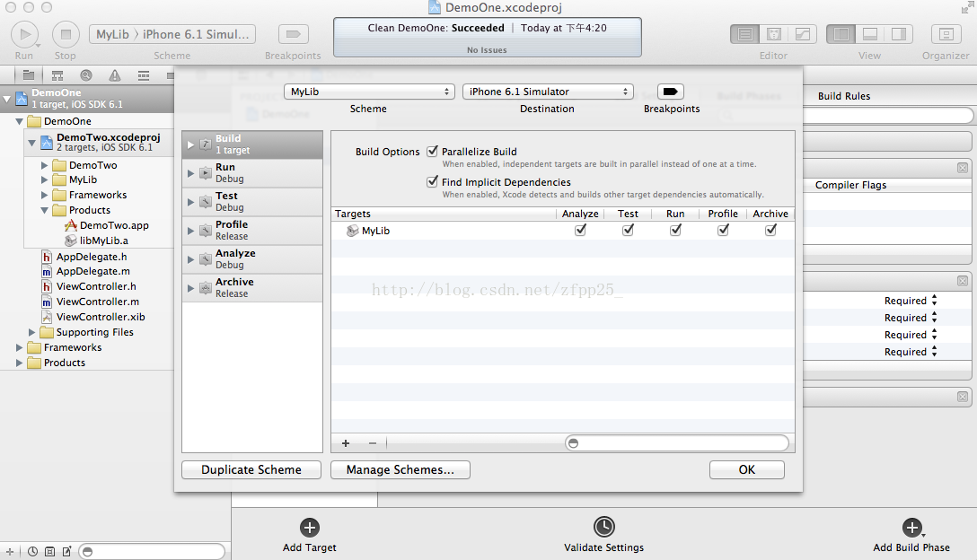Toggle the Debug area view icon

pyautogui.click(x=869, y=34)
